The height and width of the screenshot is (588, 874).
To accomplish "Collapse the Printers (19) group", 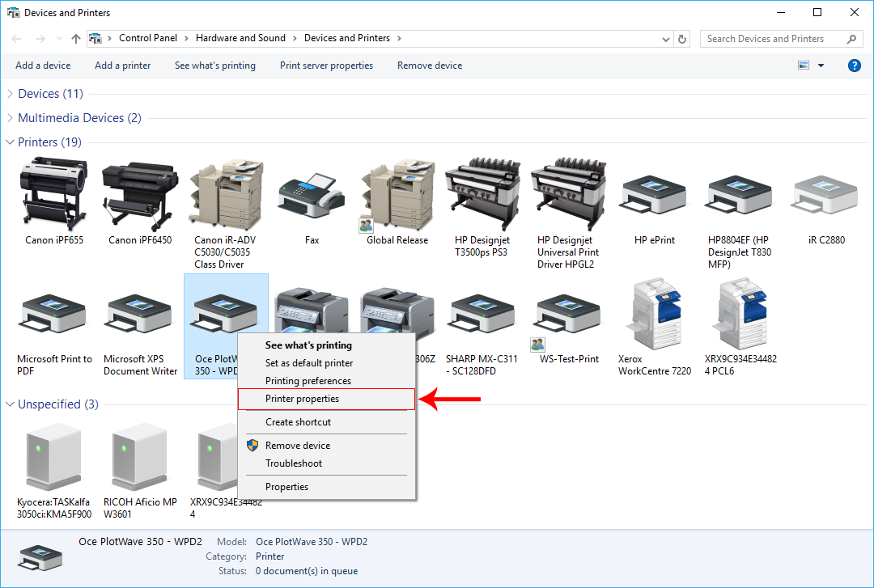I will point(10,142).
